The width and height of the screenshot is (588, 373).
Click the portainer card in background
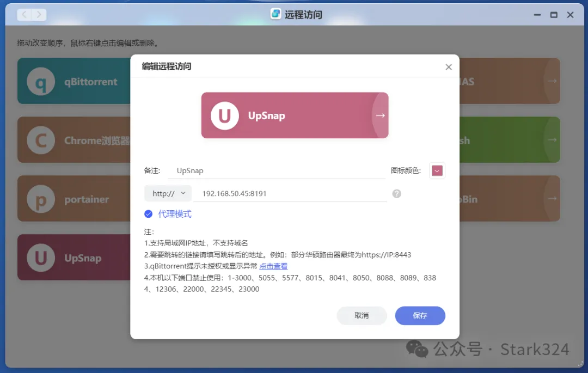pos(74,199)
